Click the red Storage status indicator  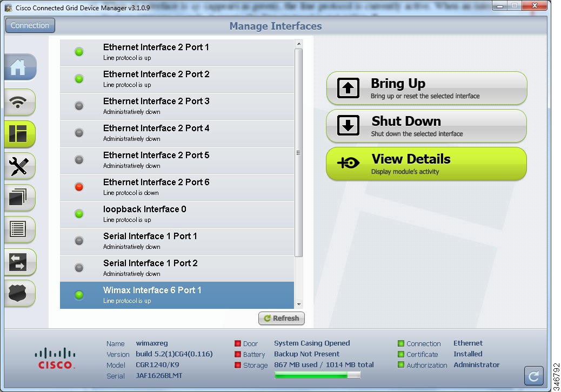(238, 365)
